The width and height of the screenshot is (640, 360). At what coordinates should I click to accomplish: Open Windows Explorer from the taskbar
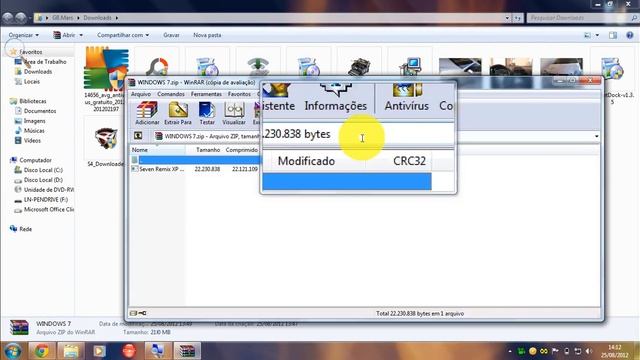pyautogui.click(x=71, y=351)
